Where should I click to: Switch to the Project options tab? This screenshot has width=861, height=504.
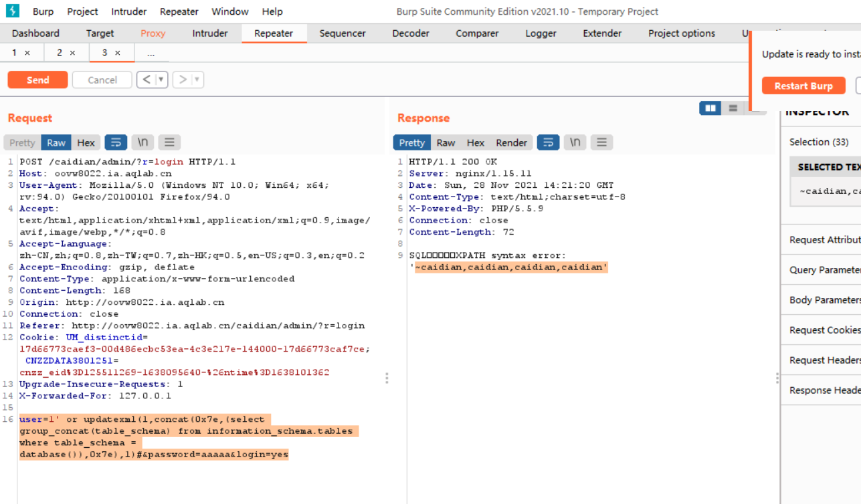point(682,33)
